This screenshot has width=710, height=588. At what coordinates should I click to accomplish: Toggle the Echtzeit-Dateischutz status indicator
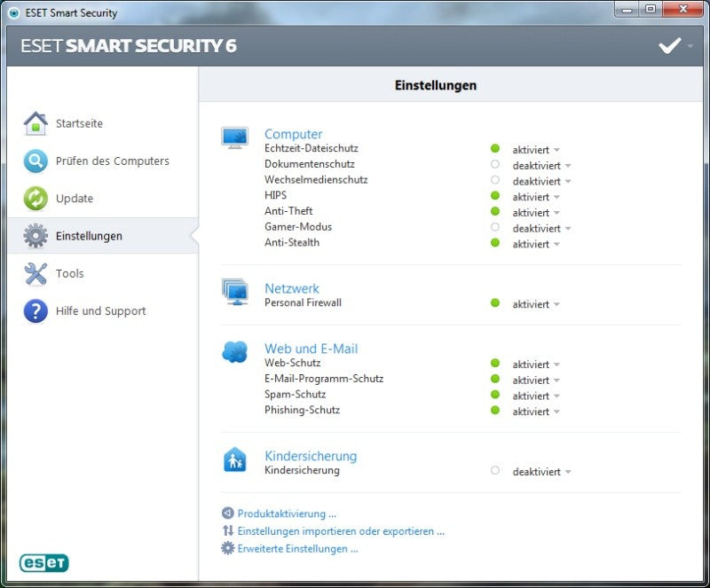coord(495,148)
